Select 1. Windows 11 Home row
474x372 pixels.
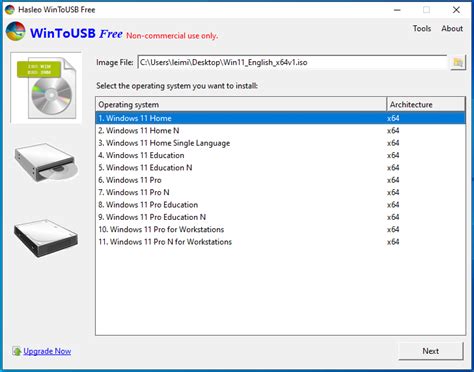click(x=280, y=118)
